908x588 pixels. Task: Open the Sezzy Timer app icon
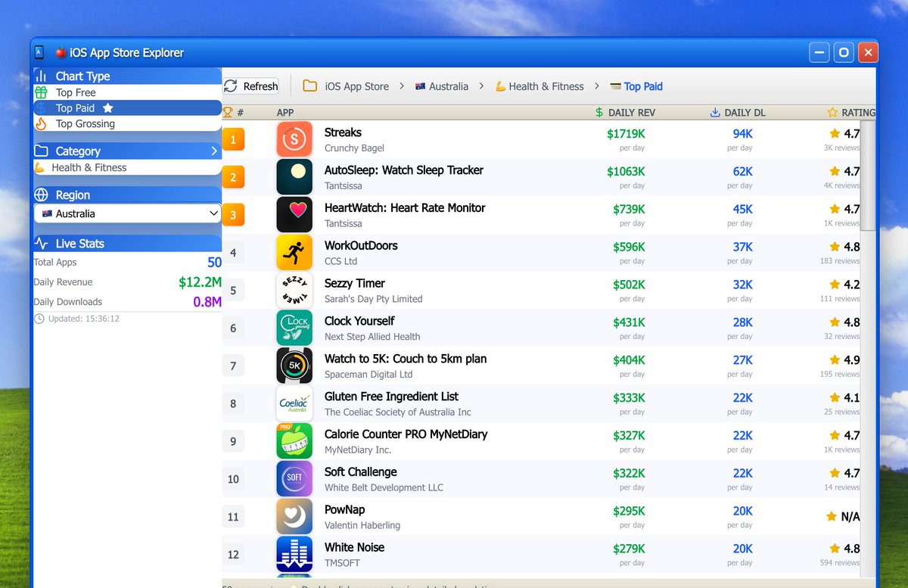294,291
